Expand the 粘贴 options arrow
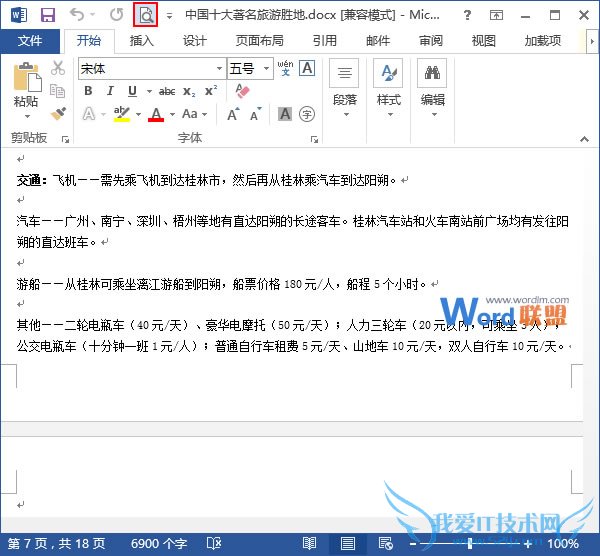 (27, 116)
